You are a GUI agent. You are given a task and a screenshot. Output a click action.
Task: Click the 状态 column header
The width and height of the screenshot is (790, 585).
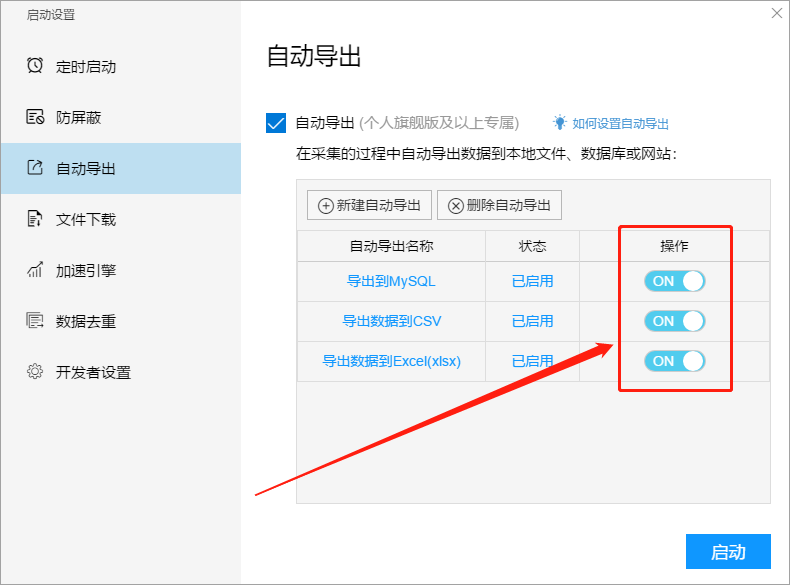pyautogui.click(x=533, y=246)
